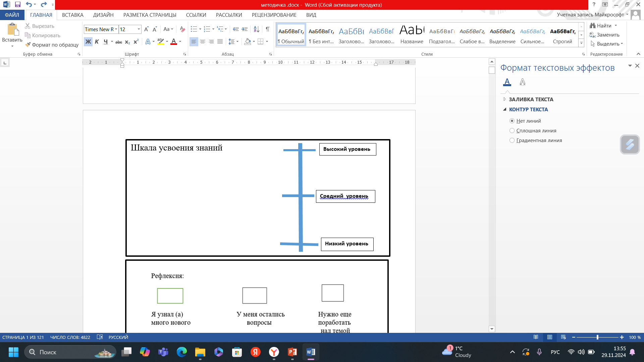Select the 'Сплошная линия' radio option
This screenshot has width=644, height=362.
pyautogui.click(x=512, y=131)
